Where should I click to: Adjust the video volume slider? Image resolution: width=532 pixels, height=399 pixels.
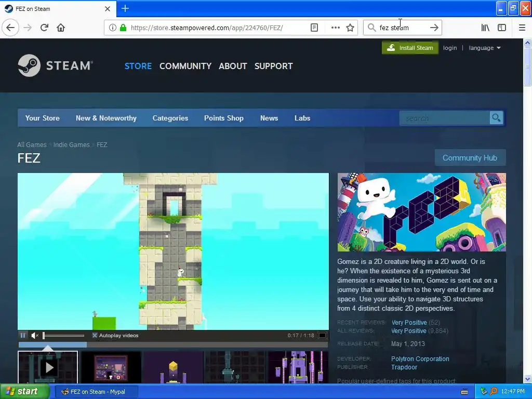[63, 335]
